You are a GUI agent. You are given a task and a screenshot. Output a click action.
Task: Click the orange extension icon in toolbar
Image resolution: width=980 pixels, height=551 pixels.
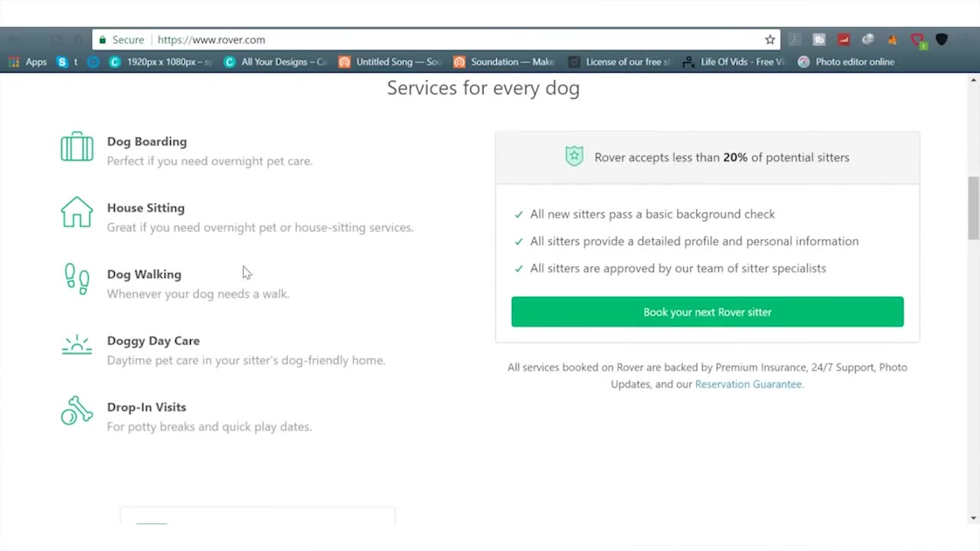coord(893,40)
